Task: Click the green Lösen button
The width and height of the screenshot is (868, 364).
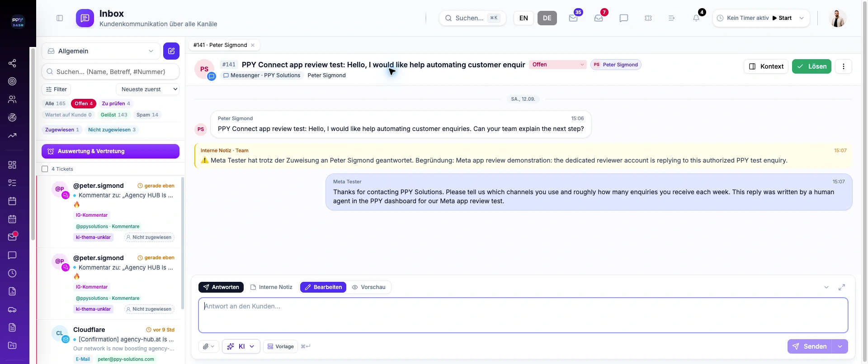Action: click(x=811, y=66)
